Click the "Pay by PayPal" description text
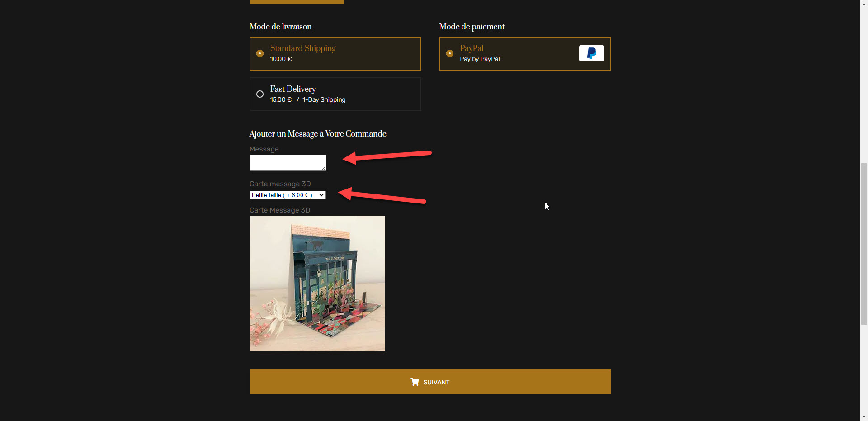 pyautogui.click(x=480, y=59)
